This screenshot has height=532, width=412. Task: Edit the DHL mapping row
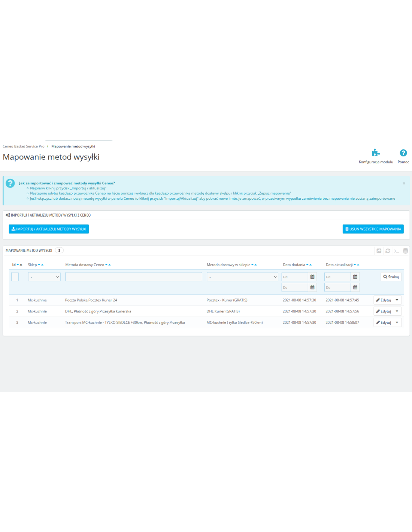[384, 311]
